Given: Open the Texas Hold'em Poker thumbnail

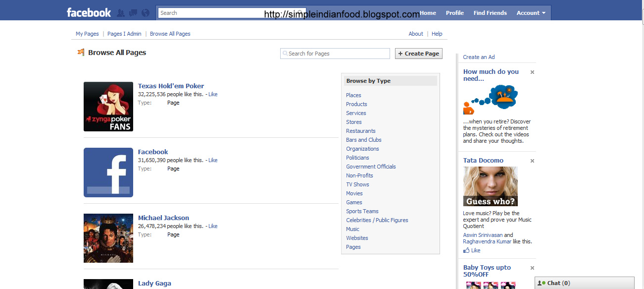Looking at the screenshot, I should click(108, 107).
